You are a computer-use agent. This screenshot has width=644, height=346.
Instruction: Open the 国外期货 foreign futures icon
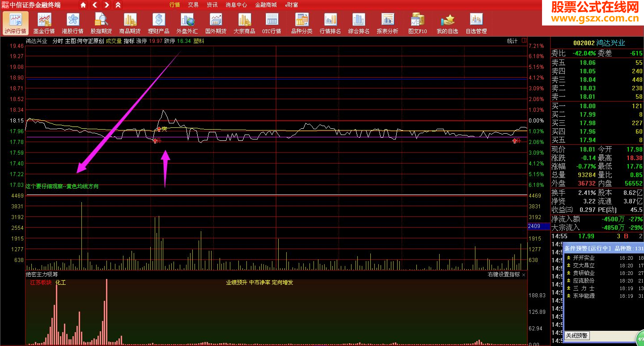click(216, 23)
